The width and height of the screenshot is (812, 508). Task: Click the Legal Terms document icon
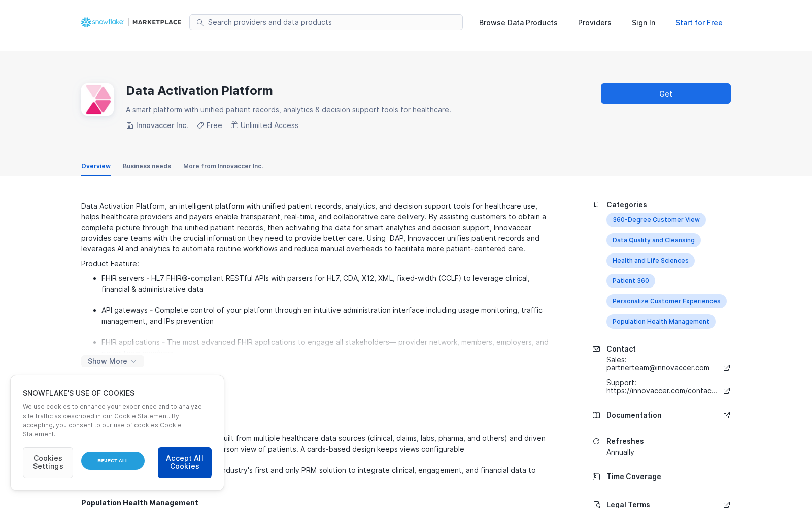pyautogui.click(x=596, y=505)
